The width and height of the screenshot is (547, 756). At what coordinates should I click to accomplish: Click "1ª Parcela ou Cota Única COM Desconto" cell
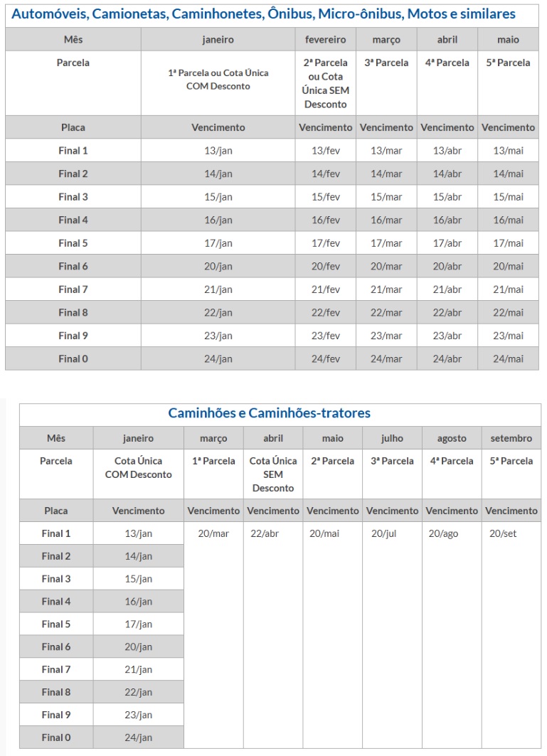point(218,80)
